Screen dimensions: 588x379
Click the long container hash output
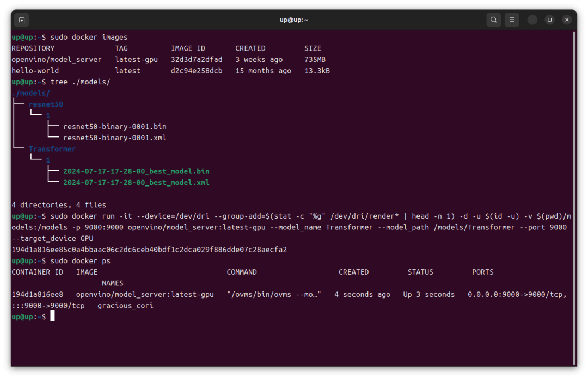[149, 250]
